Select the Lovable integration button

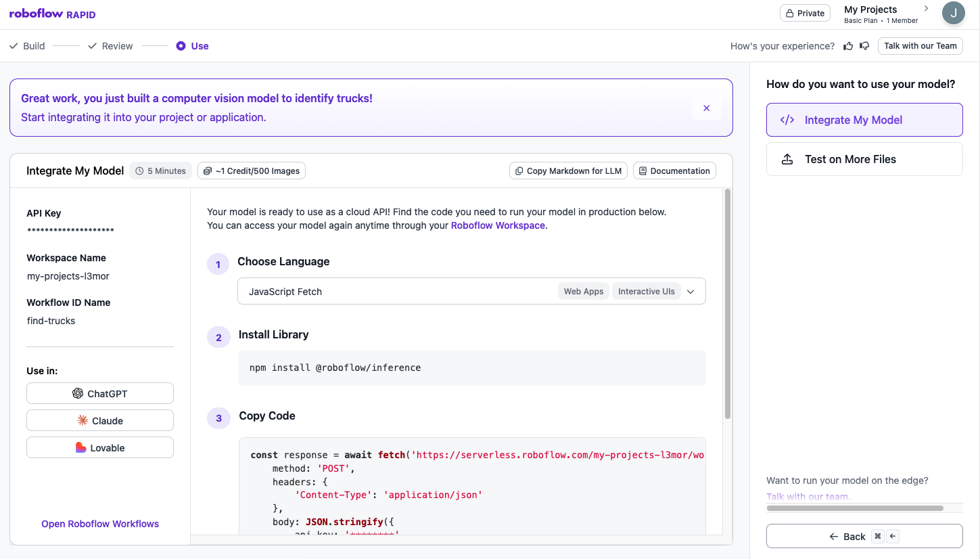tap(100, 448)
